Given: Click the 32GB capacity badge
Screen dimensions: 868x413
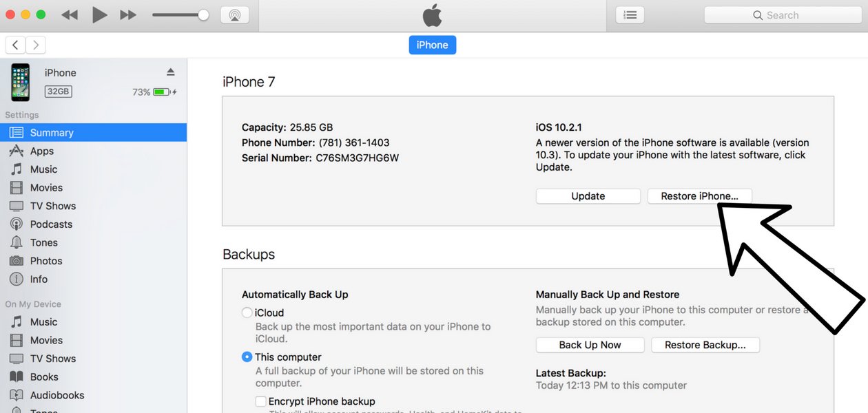Looking at the screenshot, I should point(58,91).
